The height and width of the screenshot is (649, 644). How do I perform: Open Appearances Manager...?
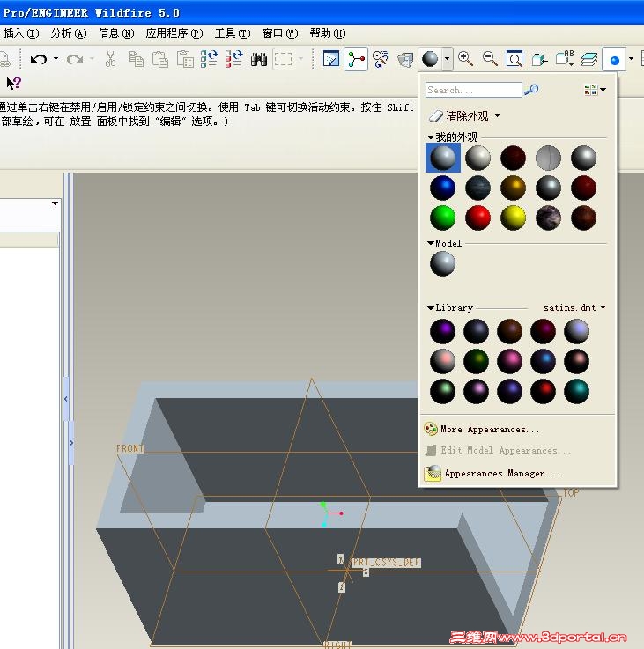point(492,473)
